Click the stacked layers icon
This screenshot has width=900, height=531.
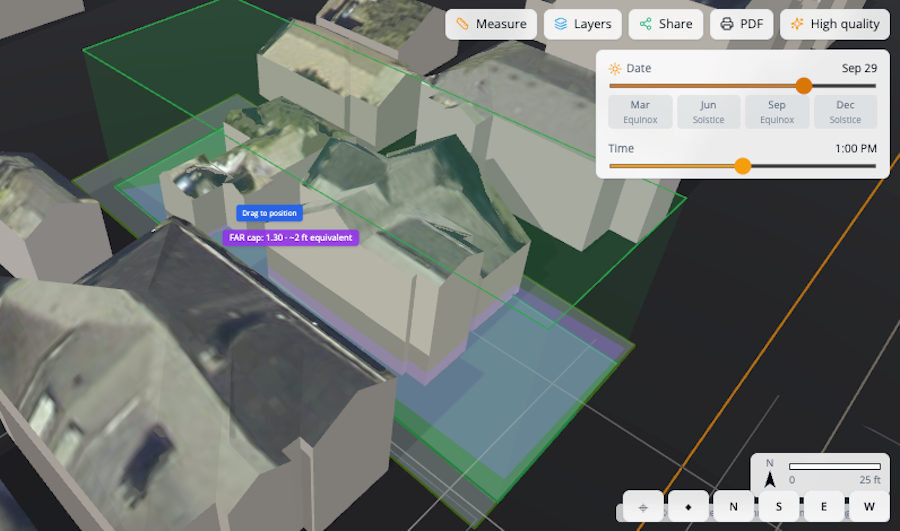tap(560, 24)
